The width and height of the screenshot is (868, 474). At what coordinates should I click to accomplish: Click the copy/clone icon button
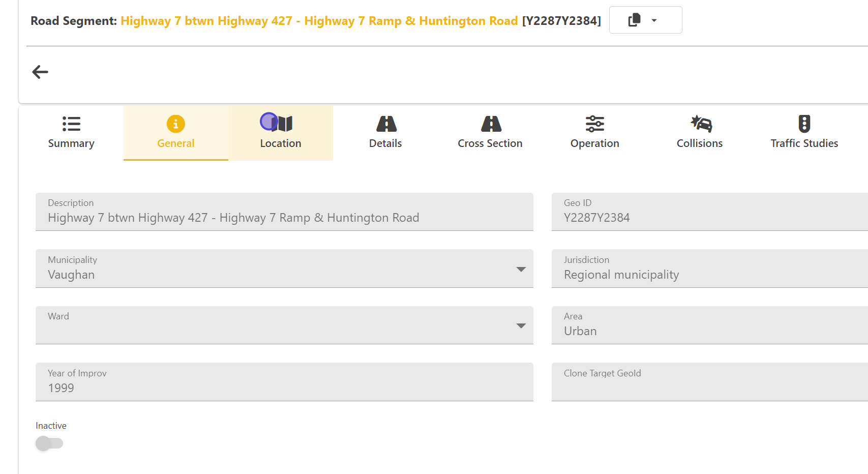coord(634,20)
